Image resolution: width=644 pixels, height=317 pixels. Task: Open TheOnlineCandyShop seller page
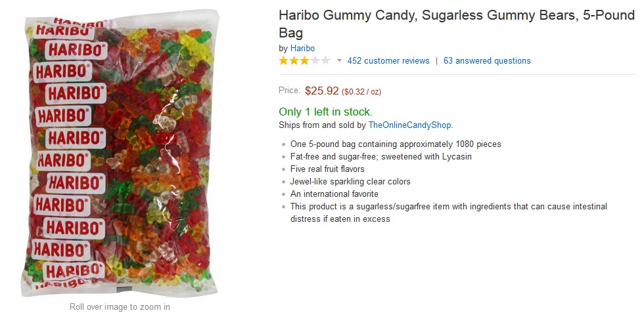tap(410, 125)
